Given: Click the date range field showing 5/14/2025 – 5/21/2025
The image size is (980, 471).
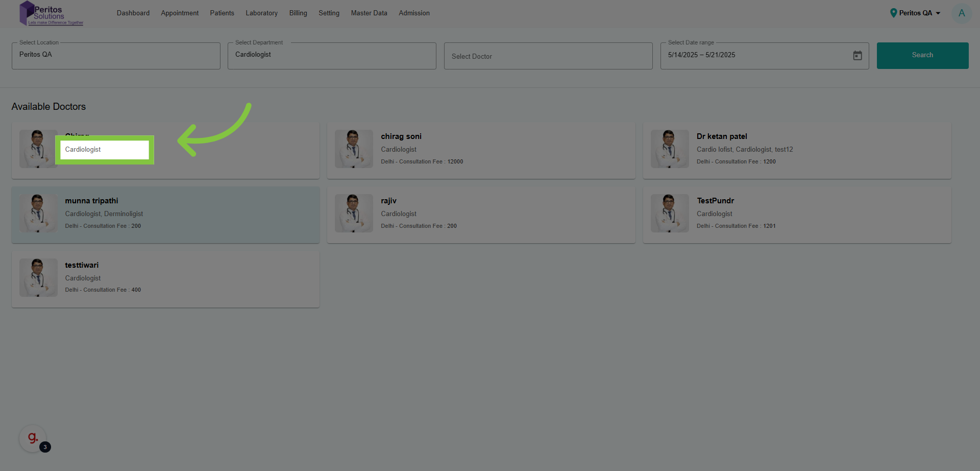Looking at the screenshot, I should 765,56.
